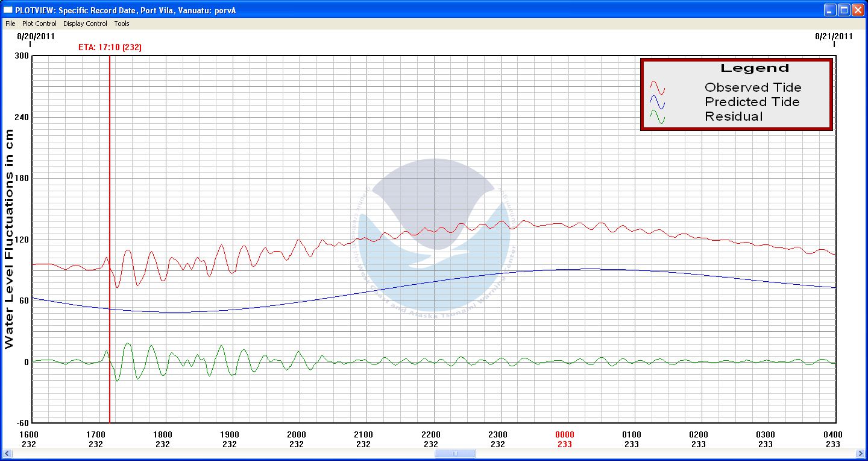Viewport: 868px width, 461px height.
Task: Click the 1700 time axis label
Action: pos(96,434)
